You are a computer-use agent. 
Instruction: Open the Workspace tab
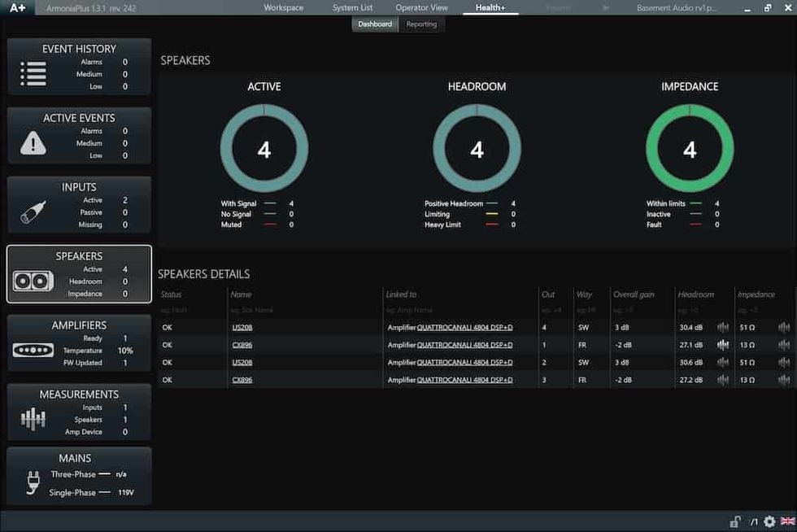(x=284, y=7)
